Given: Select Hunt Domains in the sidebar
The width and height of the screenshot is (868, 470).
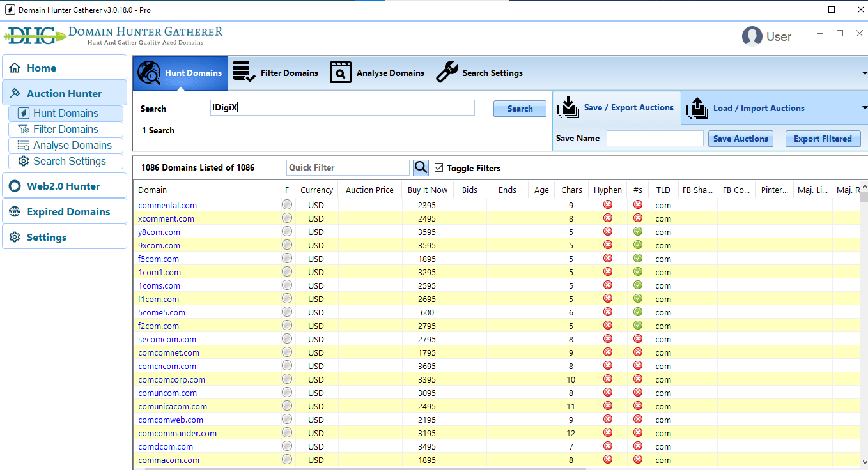Looking at the screenshot, I should (x=66, y=113).
